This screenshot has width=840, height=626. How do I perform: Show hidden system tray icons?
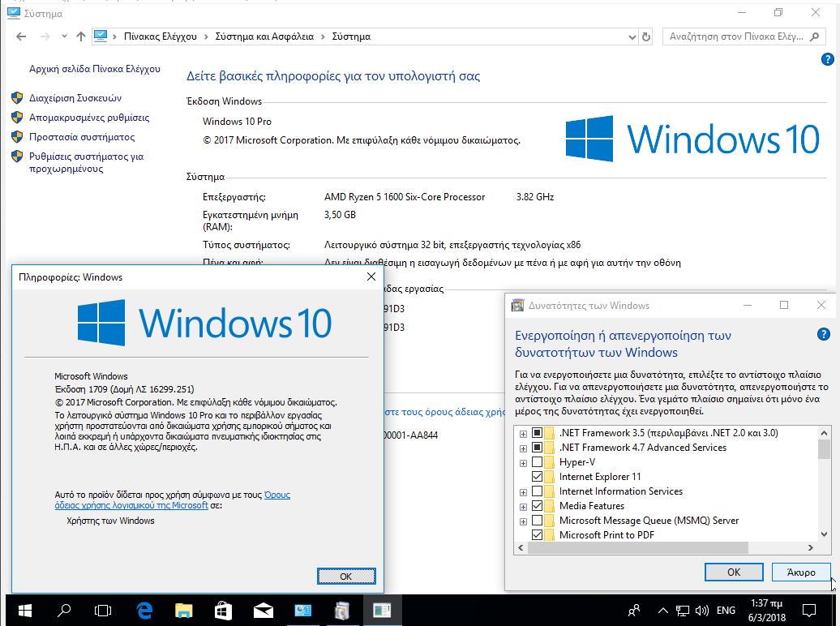point(662,611)
